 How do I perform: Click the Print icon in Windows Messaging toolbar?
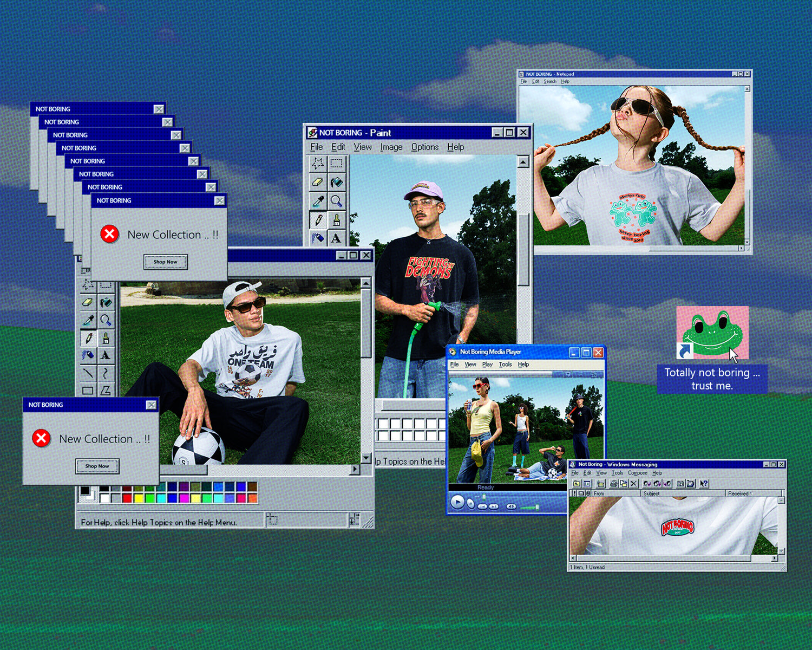(613, 484)
